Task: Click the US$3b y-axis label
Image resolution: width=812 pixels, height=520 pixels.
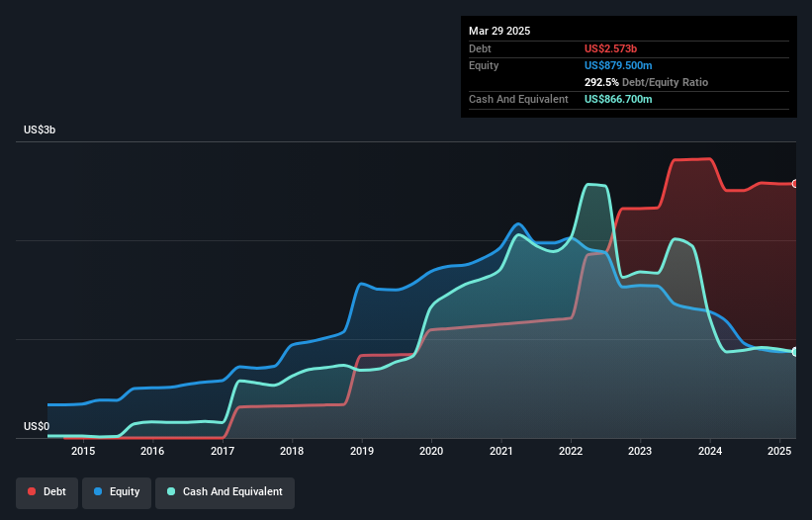Action: pos(40,130)
